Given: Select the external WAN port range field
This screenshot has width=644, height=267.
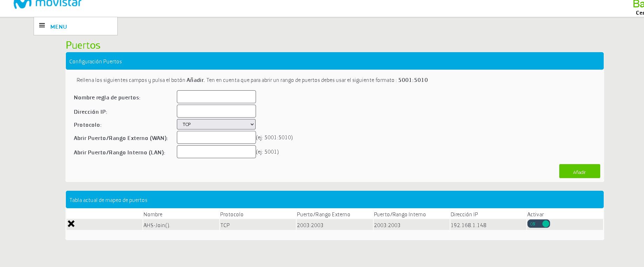Looking at the screenshot, I should click(216, 138).
